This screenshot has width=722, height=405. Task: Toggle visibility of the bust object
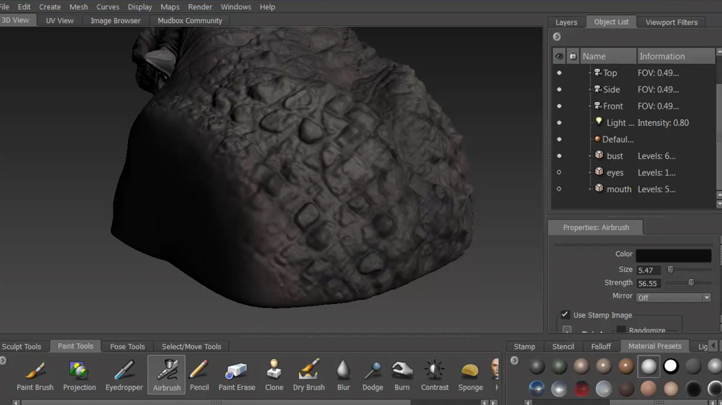tap(559, 156)
